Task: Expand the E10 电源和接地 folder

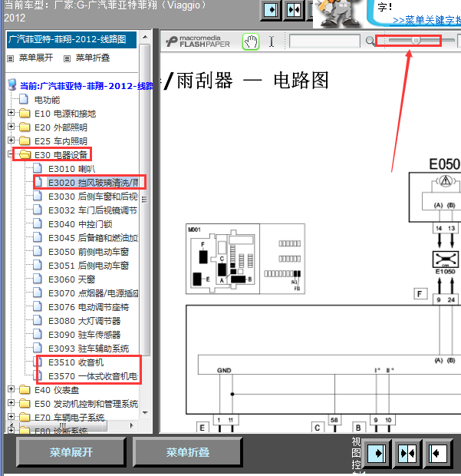Action: point(11,113)
